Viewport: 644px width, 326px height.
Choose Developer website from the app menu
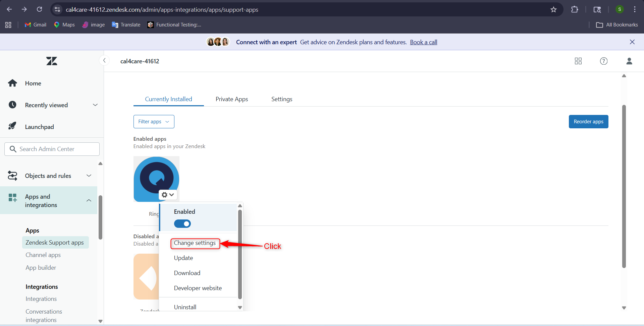pyautogui.click(x=198, y=288)
